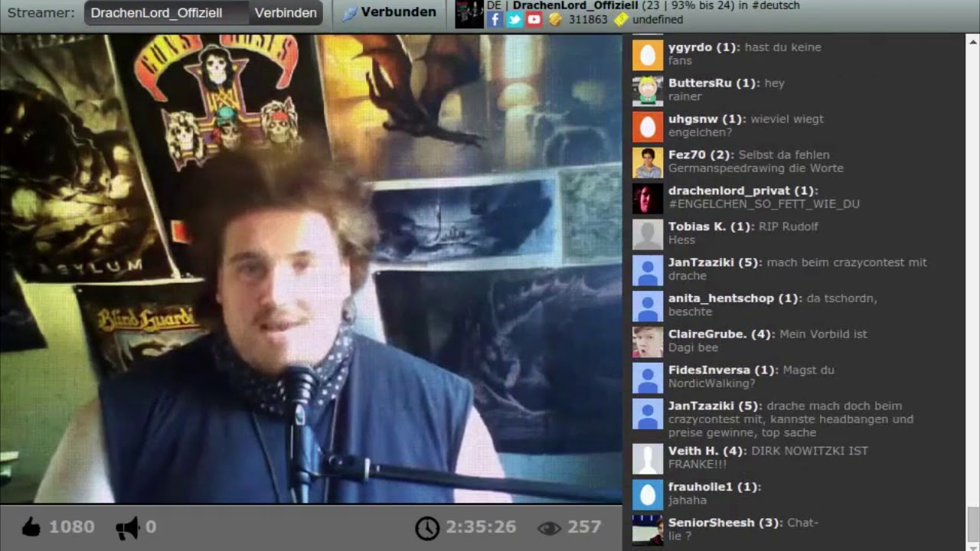
Task: Click FidesInversa's blue avatar
Action: tap(648, 379)
